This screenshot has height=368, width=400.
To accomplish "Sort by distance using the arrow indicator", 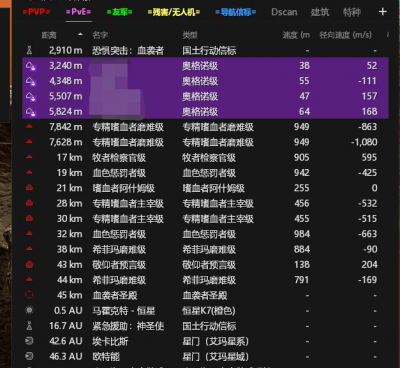I will [80, 34].
